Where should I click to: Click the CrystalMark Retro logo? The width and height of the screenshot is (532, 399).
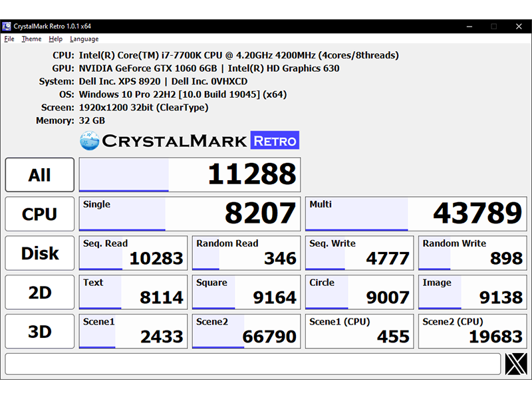pos(190,140)
